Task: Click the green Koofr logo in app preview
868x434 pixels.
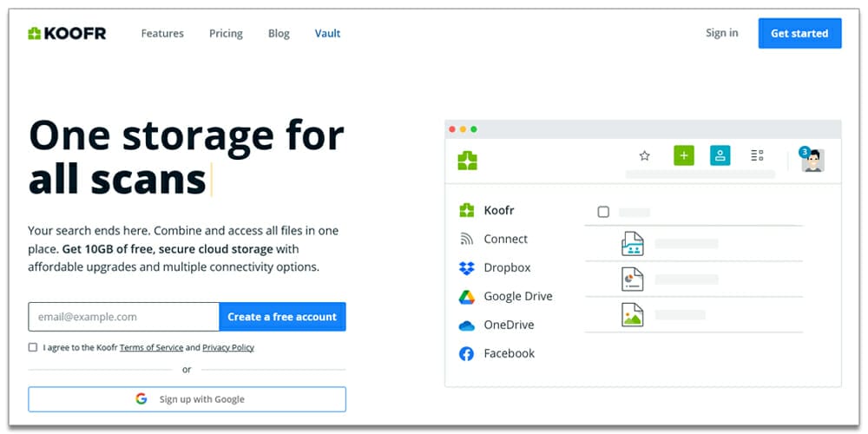Action: coord(467,161)
